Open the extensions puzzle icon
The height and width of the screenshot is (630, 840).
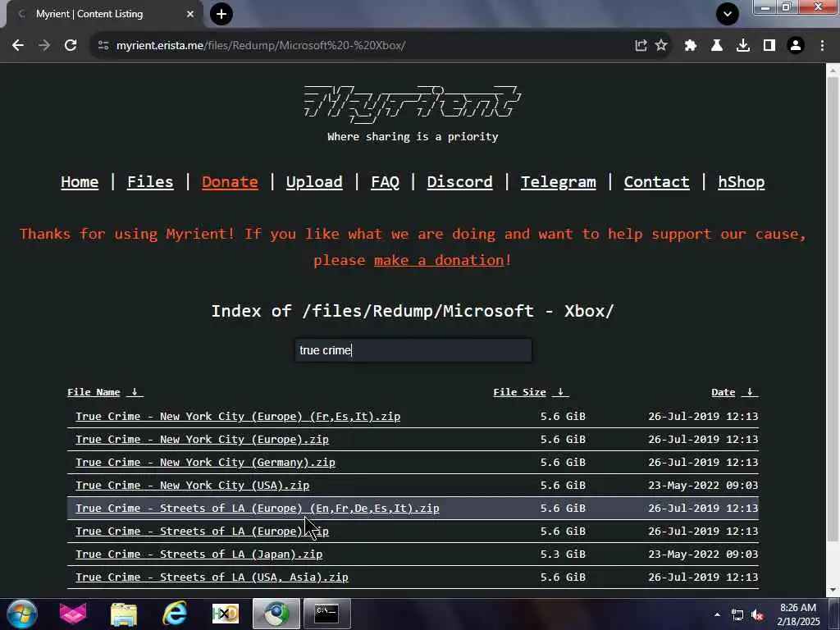coord(691,46)
